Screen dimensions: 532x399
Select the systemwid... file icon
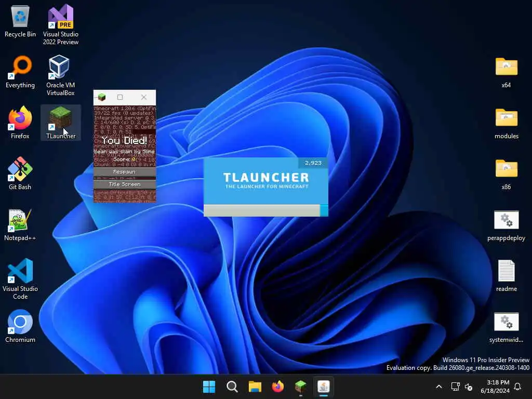(506, 327)
